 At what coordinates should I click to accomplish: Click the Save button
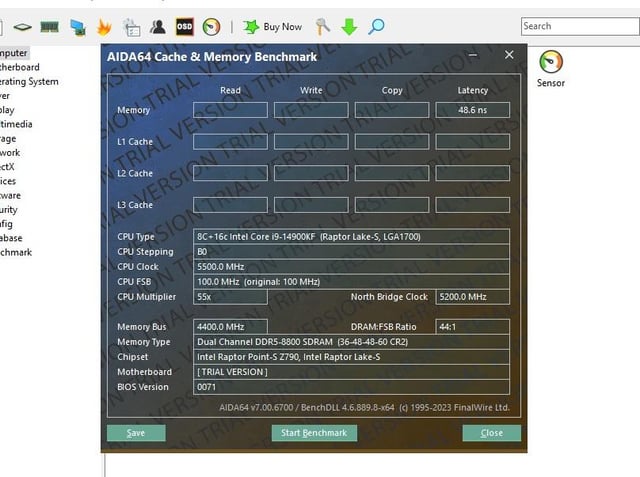click(136, 433)
